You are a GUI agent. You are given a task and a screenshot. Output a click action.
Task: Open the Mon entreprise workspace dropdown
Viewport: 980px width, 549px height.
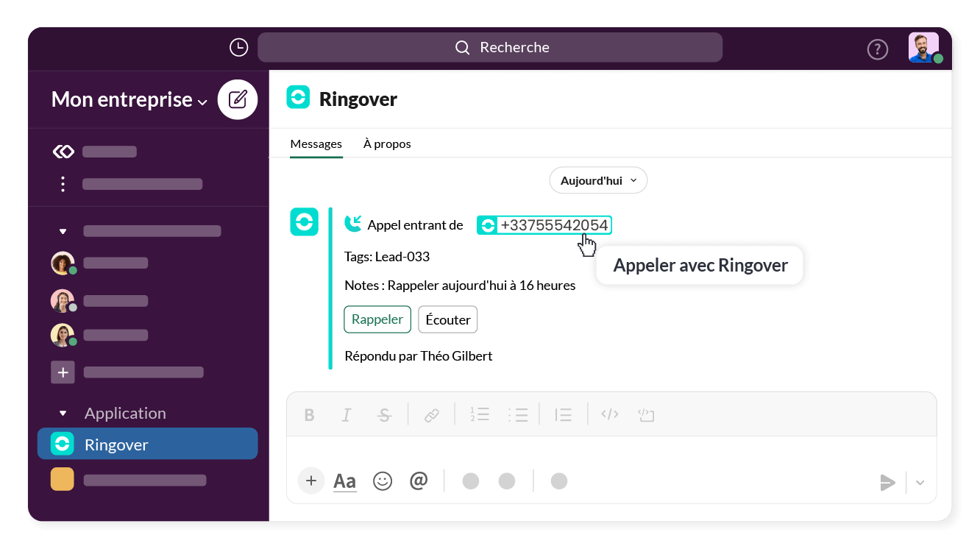(x=129, y=100)
